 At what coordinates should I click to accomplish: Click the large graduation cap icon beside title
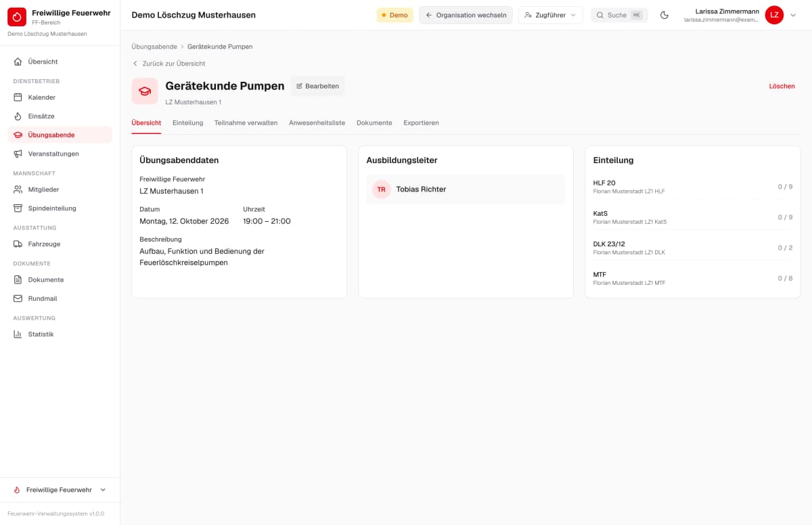[145, 91]
